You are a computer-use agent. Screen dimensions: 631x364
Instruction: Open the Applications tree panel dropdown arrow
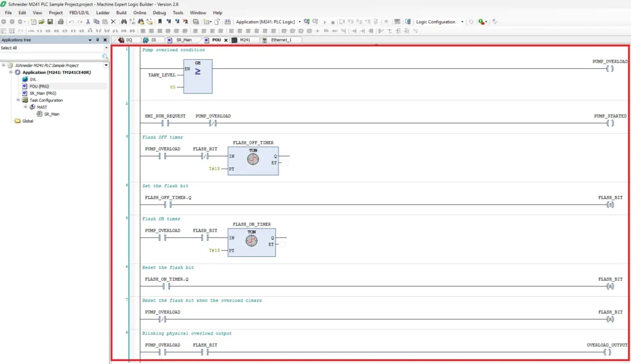90,40
